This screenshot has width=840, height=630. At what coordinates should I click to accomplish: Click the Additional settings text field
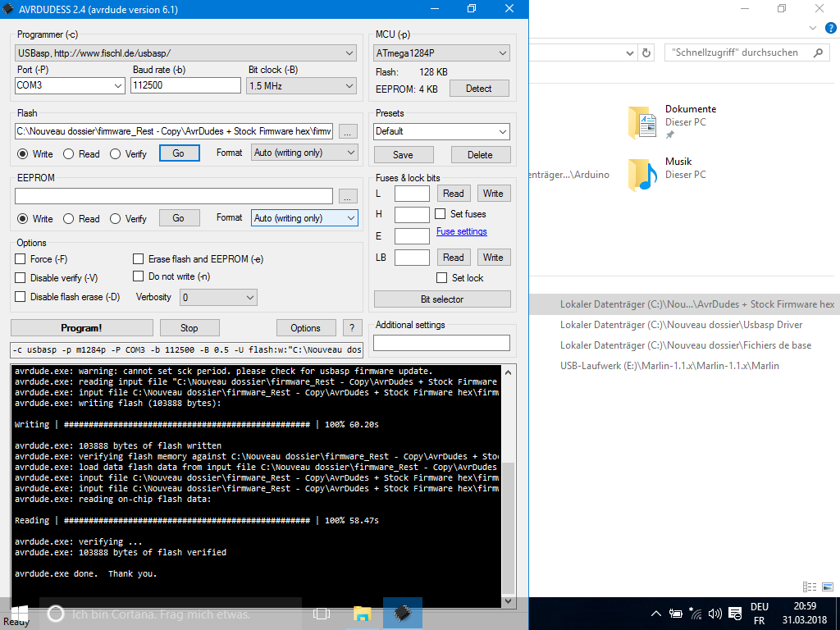pyautogui.click(x=441, y=343)
